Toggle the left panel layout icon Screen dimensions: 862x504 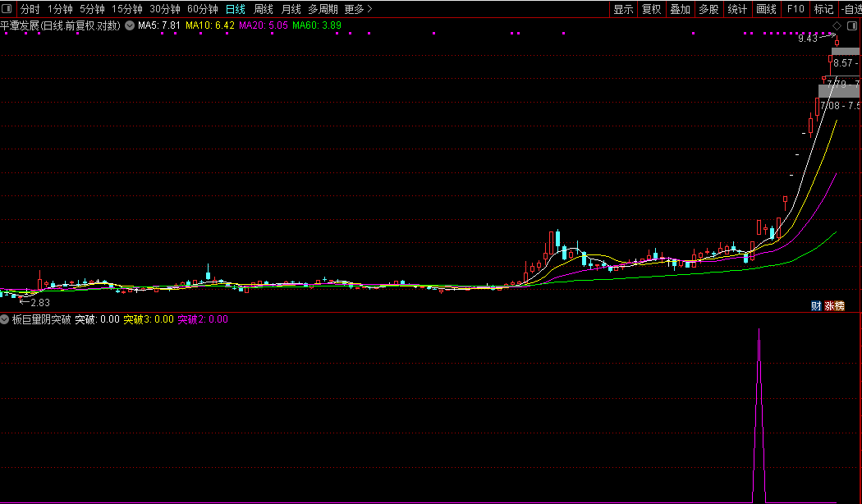7,9
